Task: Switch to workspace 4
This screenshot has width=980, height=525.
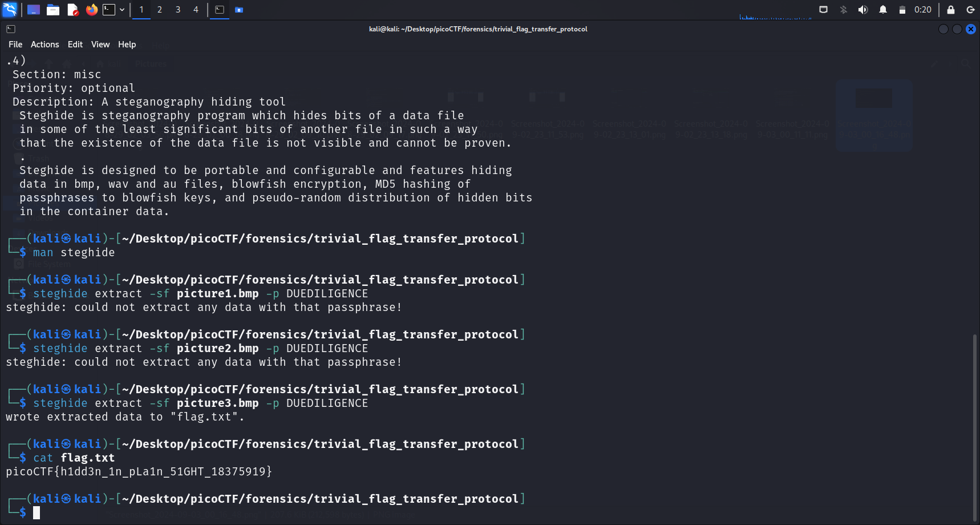Action: point(196,10)
